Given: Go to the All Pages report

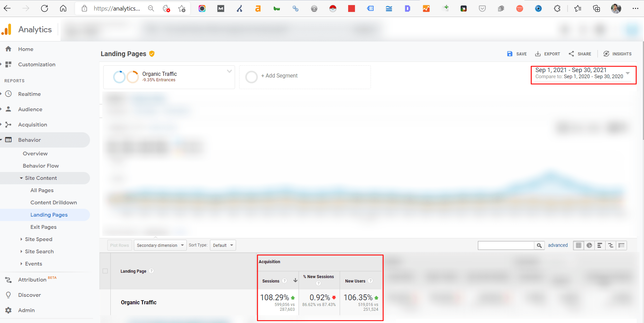Looking at the screenshot, I should tap(42, 190).
